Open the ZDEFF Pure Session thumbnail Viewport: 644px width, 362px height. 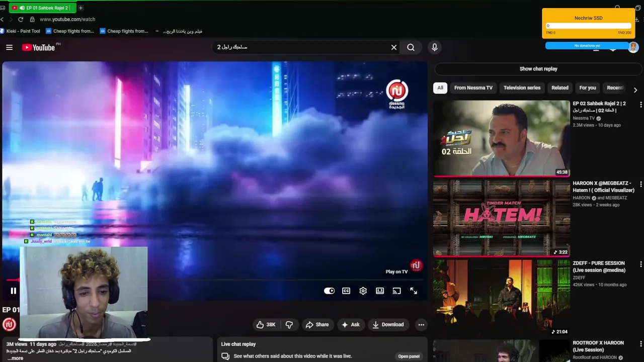pyautogui.click(x=502, y=298)
